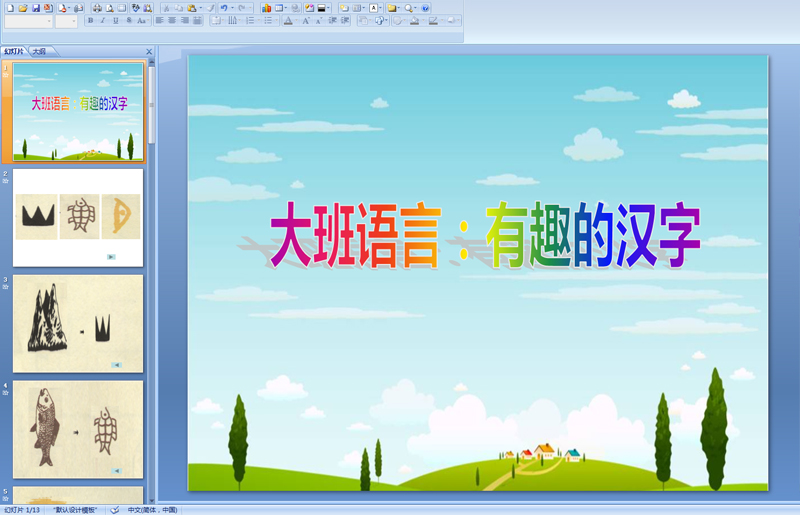
Task: Click the Format Painter brush icon
Action: pyautogui.click(x=210, y=8)
